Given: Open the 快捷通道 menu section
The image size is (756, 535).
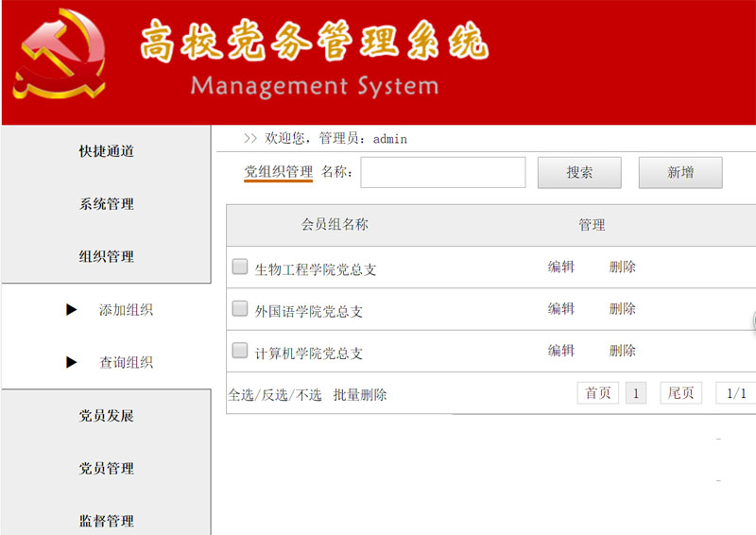Looking at the screenshot, I should (x=106, y=151).
